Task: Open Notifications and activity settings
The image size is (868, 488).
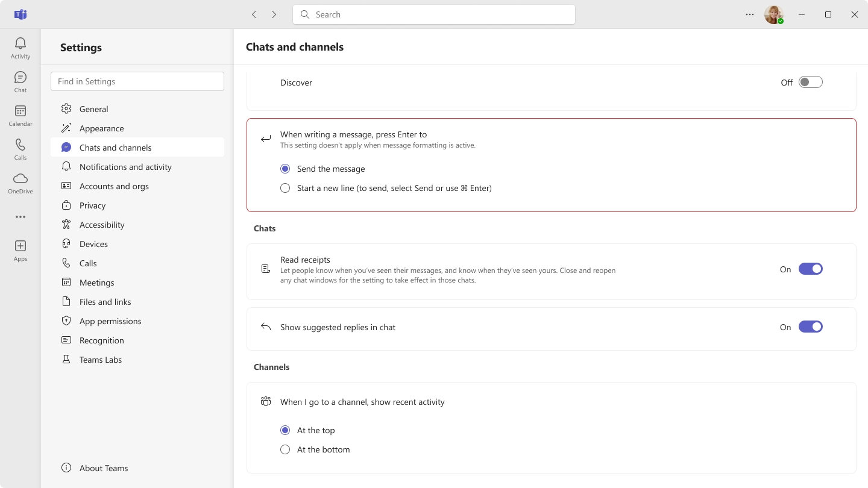Action: pos(125,166)
